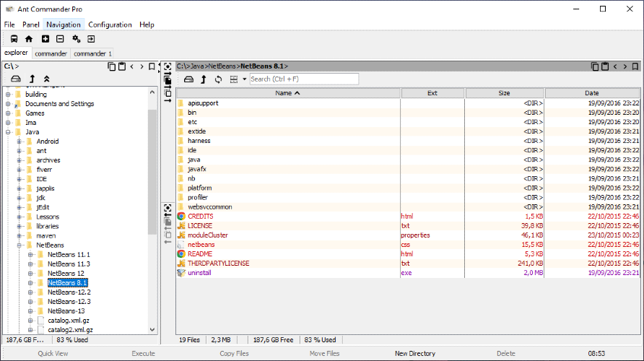Select the uninstall exe file row

pyautogui.click(x=408, y=273)
